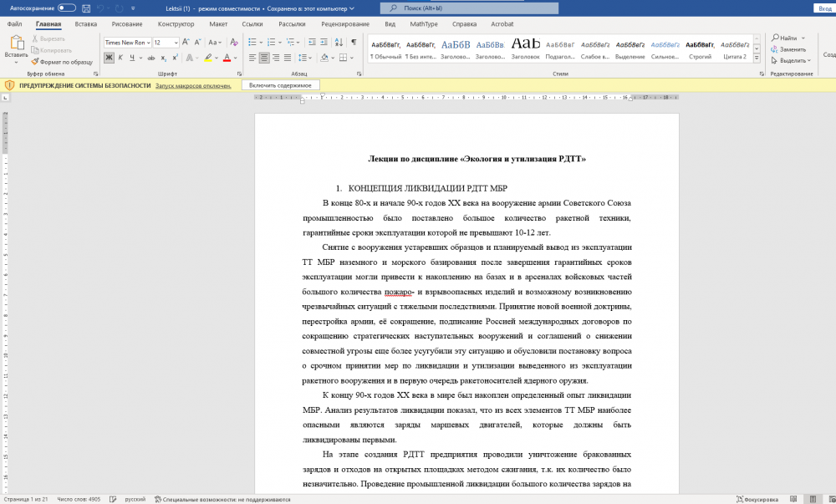Viewport: 836px width, 504px height.
Task: Open the Вставка ribbon tab
Action: point(85,24)
